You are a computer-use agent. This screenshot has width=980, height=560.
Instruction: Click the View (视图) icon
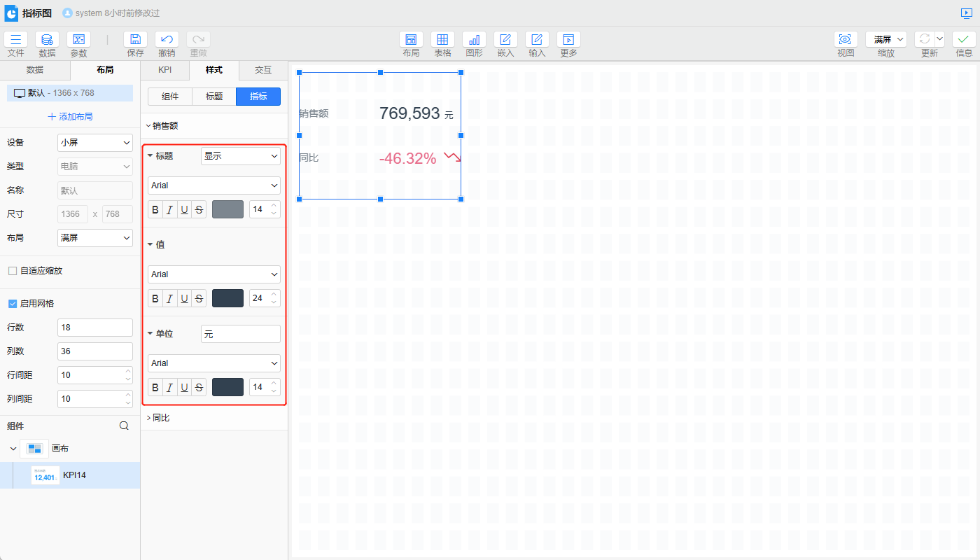point(846,40)
